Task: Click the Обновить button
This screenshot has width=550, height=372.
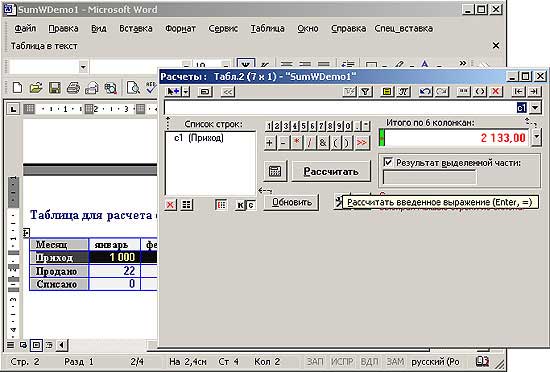Action: point(291,202)
